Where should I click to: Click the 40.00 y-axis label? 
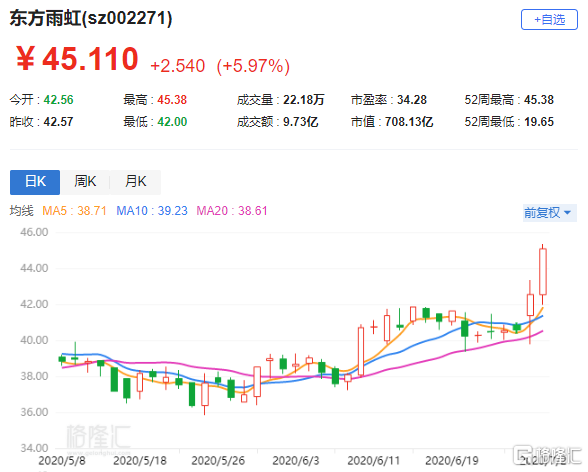34,340
